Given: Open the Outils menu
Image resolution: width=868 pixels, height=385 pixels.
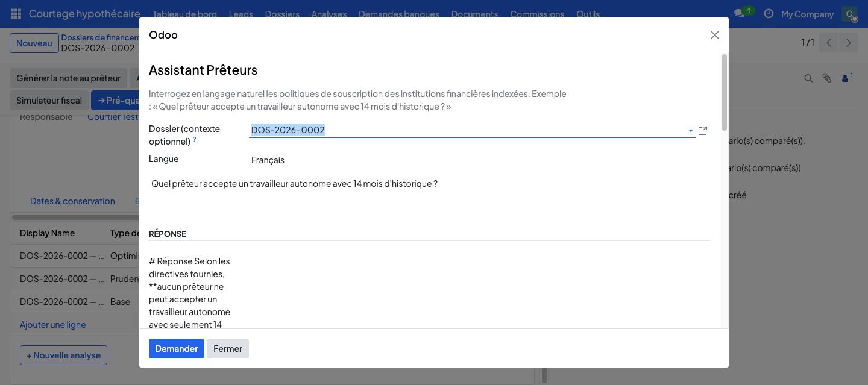Looking at the screenshot, I should coord(588,14).
